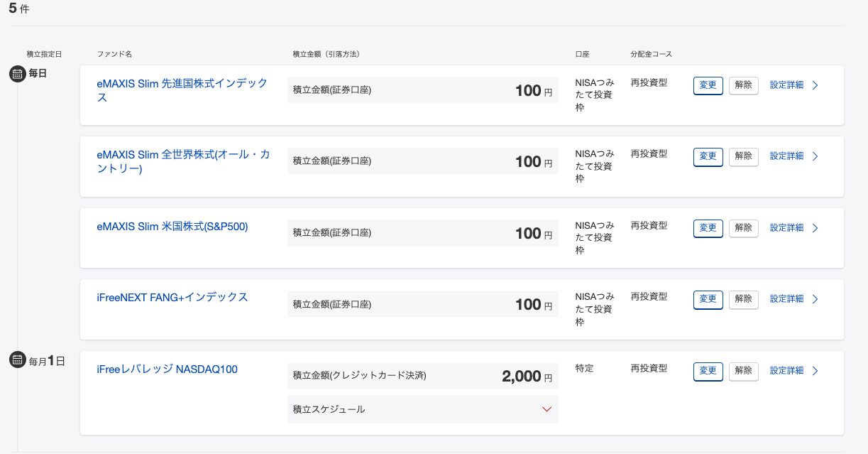Open iFreeNEXT FANG+インデックス fund link
This screenshot has width=868, height=454.
[172, 297]
